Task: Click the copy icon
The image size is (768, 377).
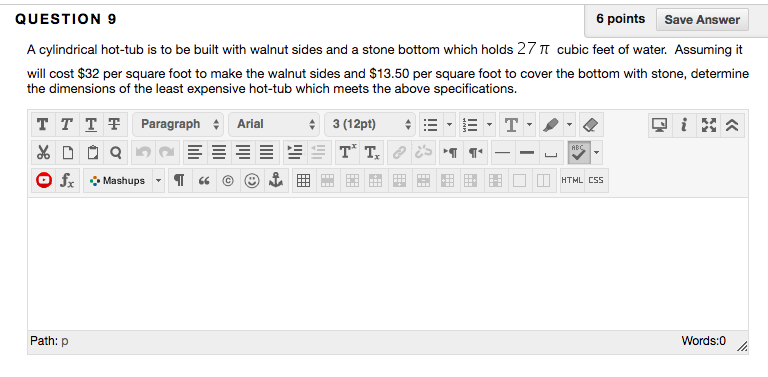Action: 67,153
